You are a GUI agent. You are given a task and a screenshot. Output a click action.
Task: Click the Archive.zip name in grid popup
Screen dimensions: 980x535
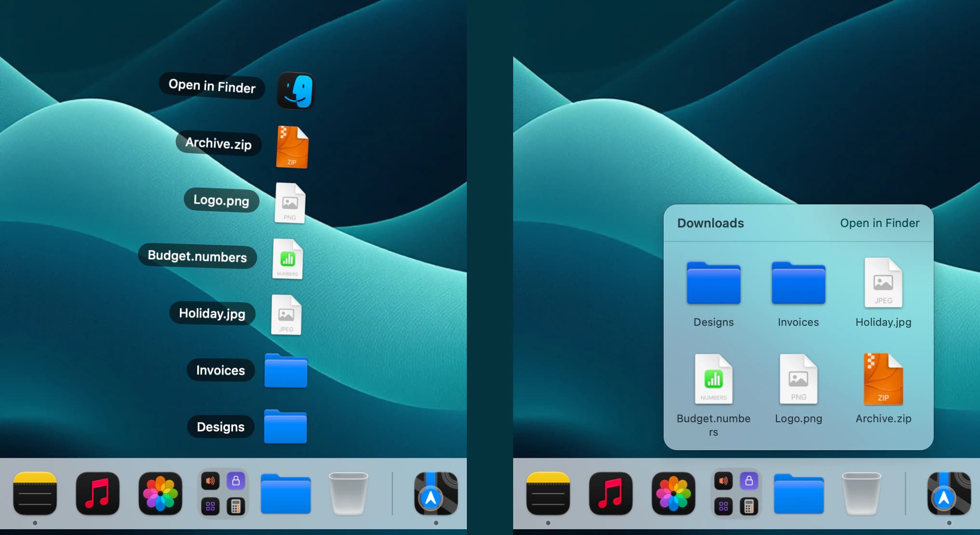(884, 419)
